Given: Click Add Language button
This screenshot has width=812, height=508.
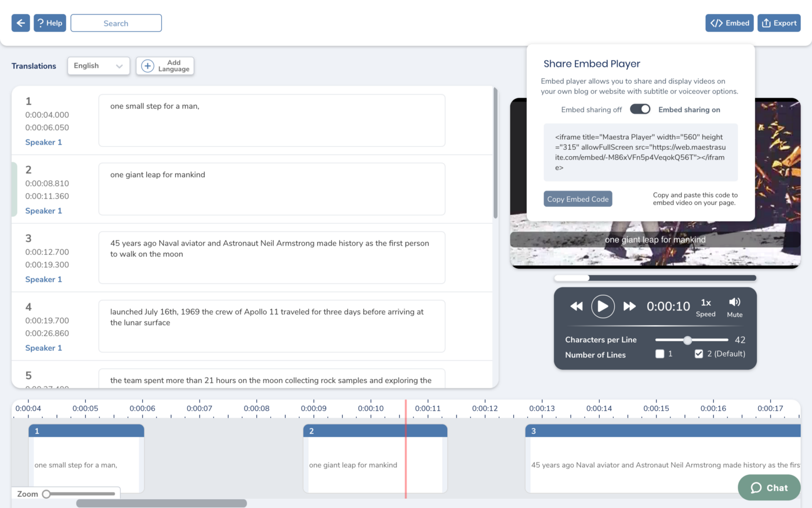Looking at the screenshot, I should click(165, 66).
